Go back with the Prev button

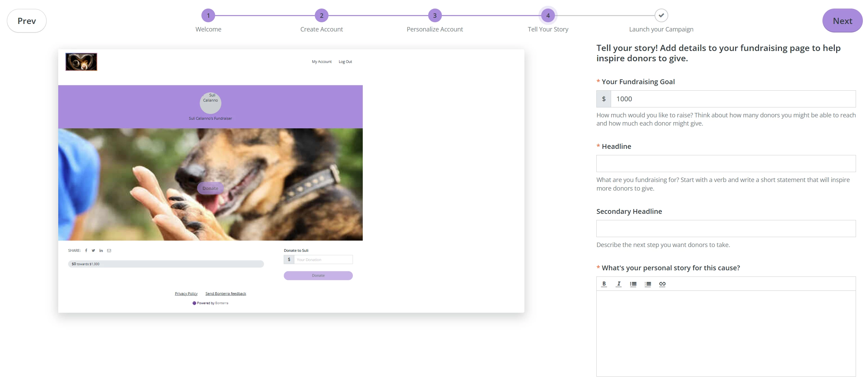(x=26, y=21)
